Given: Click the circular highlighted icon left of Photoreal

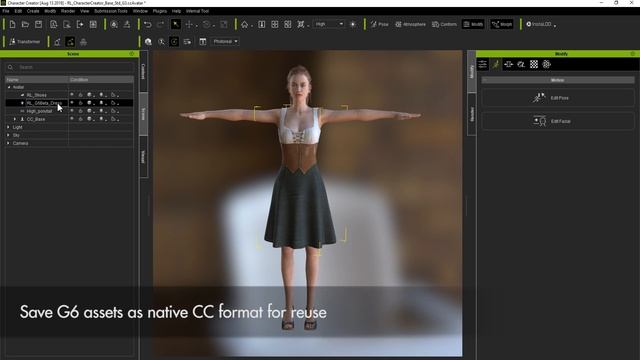Looking at the screenshot, I should pos(174,42).
